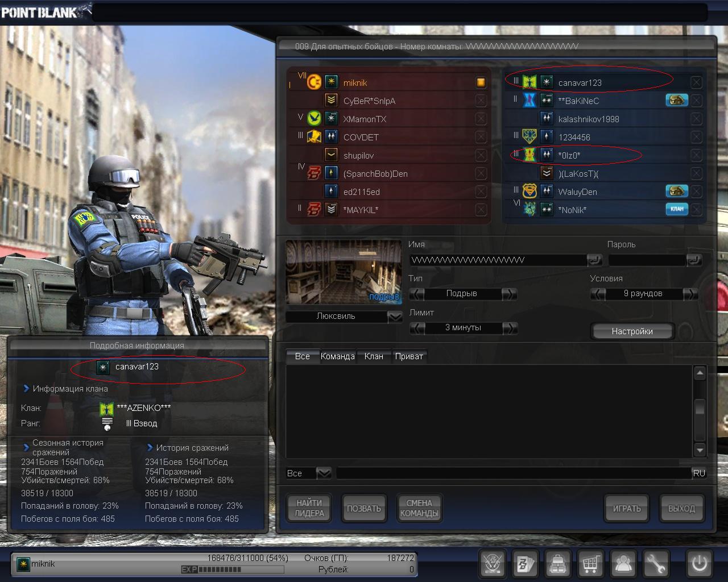Switch to the Приват chat tab
Screen dimensions: 728x582
coord(408,356)
